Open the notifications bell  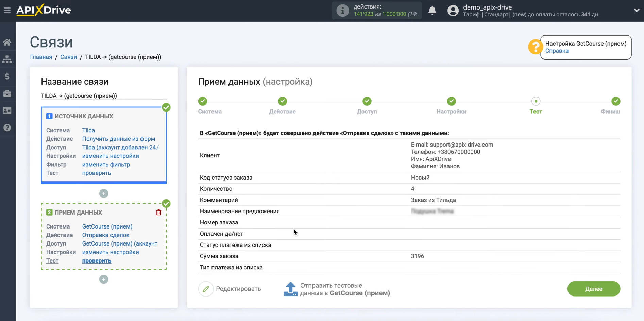pos(432,11)
